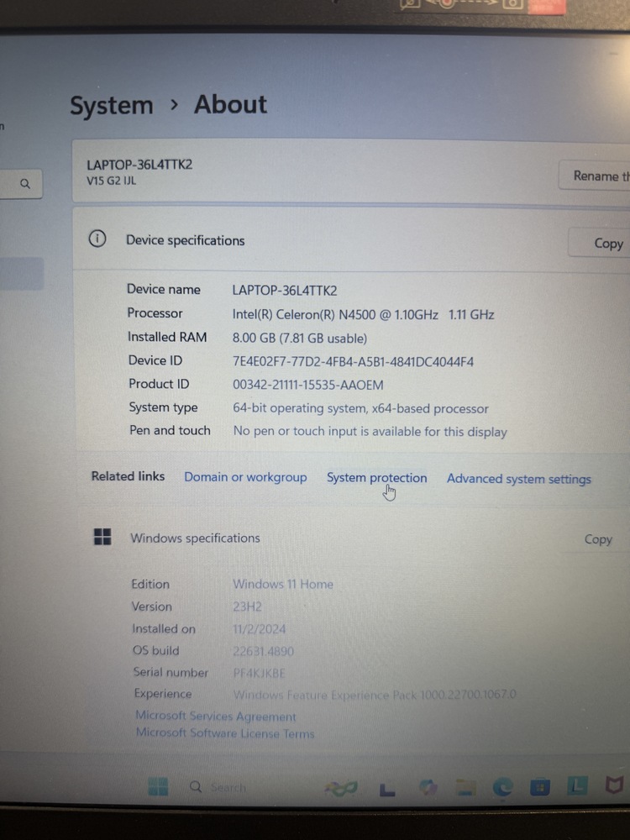This screenshot has width=630, height=840.
Task: Click the Installed on date 11/2/2024
Action: (260, 629)
